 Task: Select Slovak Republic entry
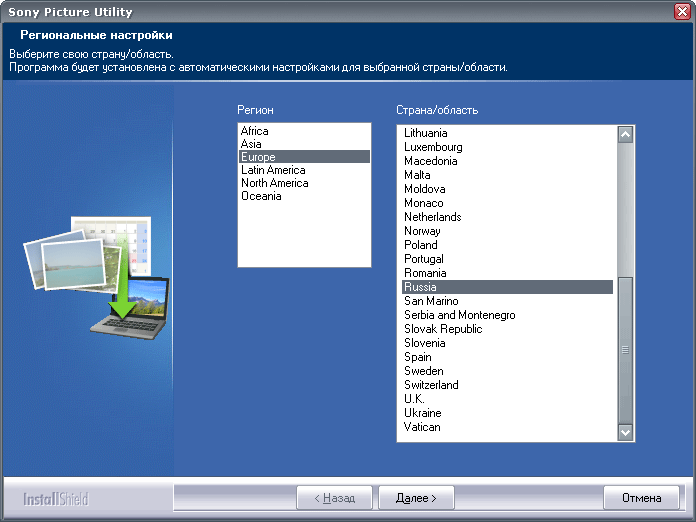[507, 329]
